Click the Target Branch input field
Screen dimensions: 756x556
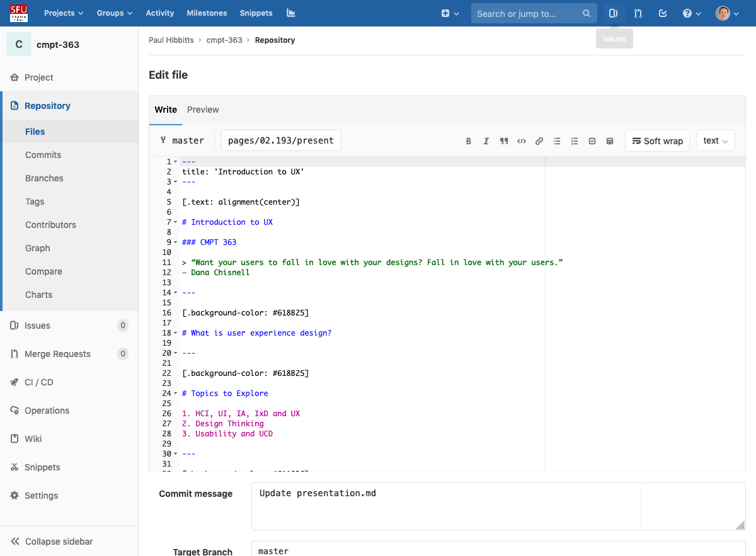498,549
